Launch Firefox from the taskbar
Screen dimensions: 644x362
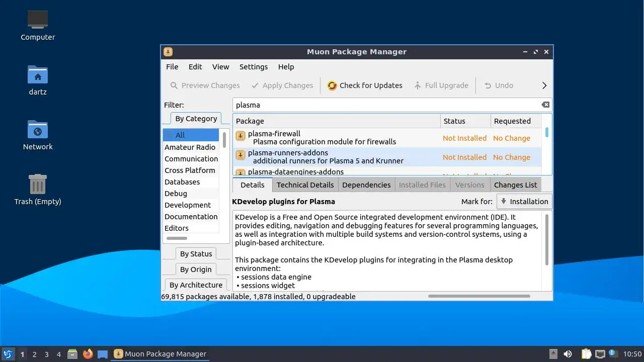(88, 354)
